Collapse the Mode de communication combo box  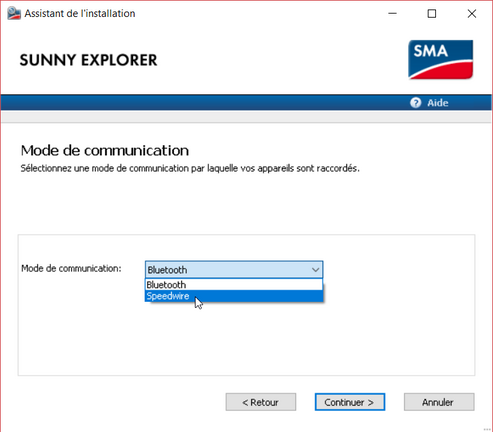tap(315, 270)
